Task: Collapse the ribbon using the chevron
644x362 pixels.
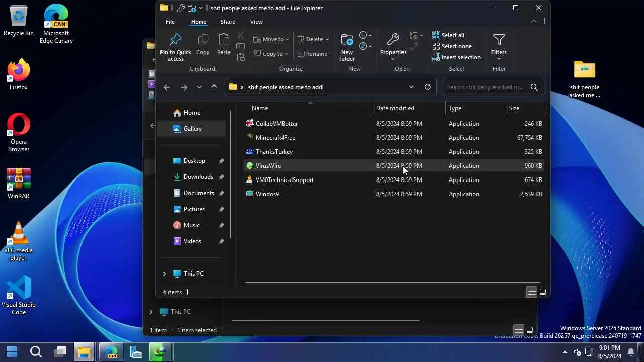Action: (x=534, y=21)
